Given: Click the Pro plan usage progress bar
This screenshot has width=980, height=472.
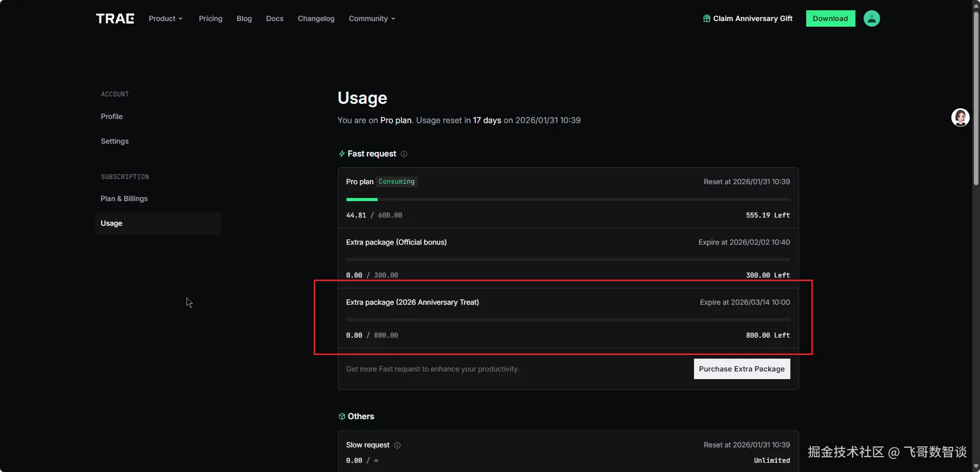Looking at the screenshot, I should tap(568, 200).
